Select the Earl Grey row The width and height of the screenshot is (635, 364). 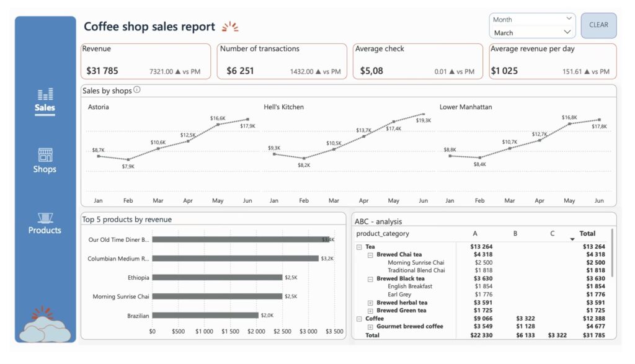coord(481,295)
